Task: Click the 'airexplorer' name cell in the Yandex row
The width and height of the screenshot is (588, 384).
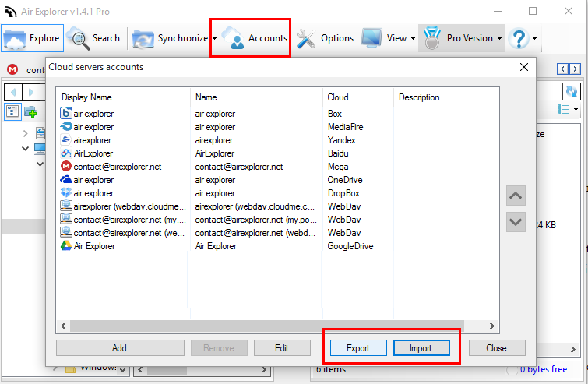Action: coord(213,140)
